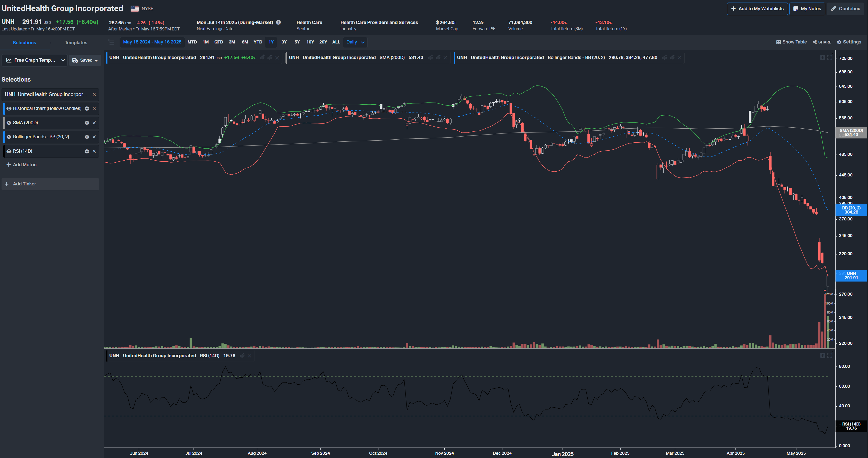Remove SMA (200D) from selections list
Screen dimensions: 868x458
(94, 123)
